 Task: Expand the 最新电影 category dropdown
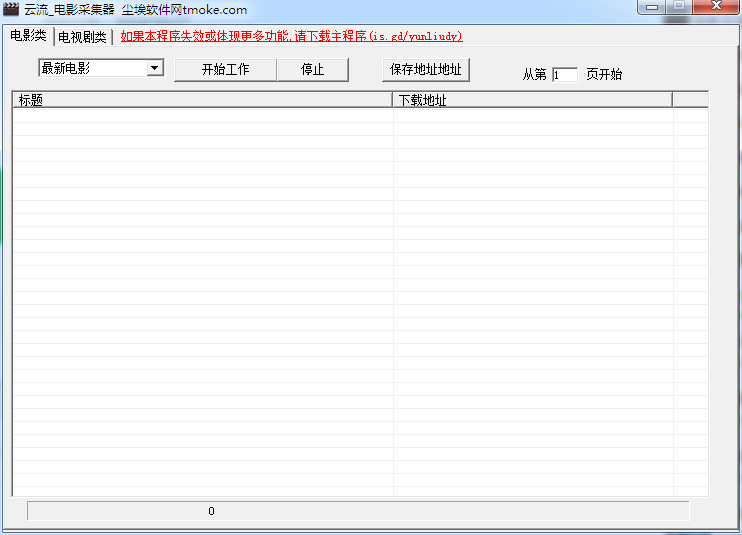(154, 68)
